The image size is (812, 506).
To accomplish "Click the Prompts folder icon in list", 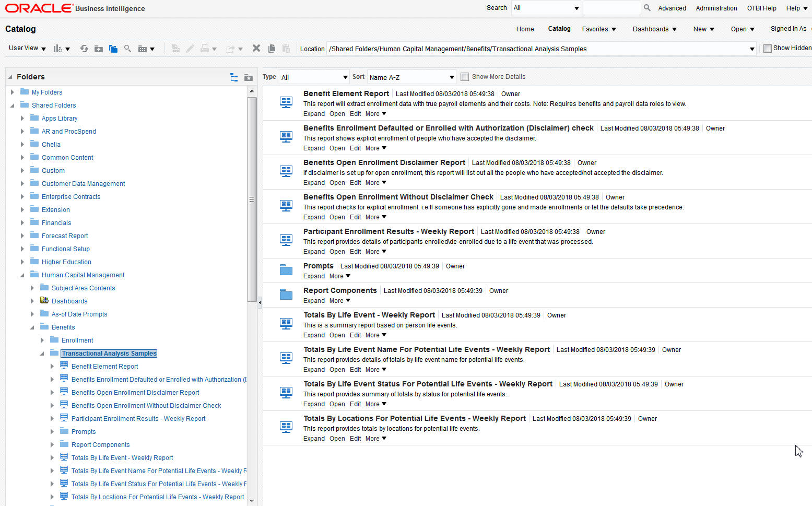I will coord(286,270).
